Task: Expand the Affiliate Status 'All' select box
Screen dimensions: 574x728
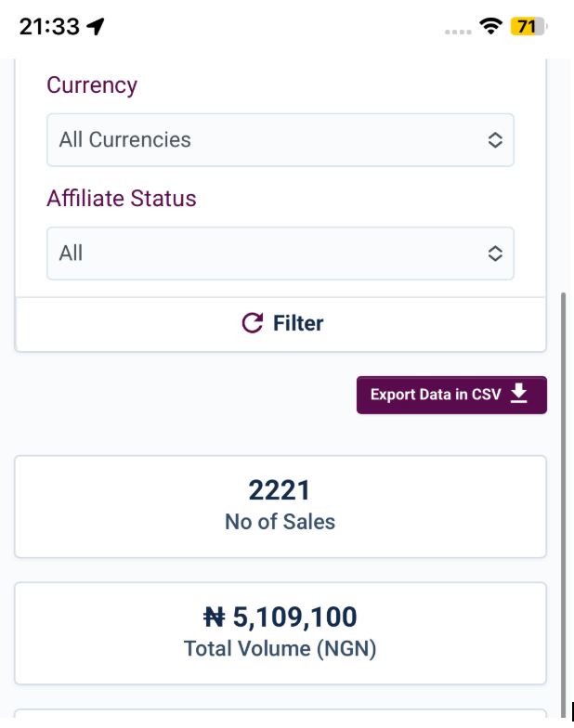Action: [x=279, y=253]
